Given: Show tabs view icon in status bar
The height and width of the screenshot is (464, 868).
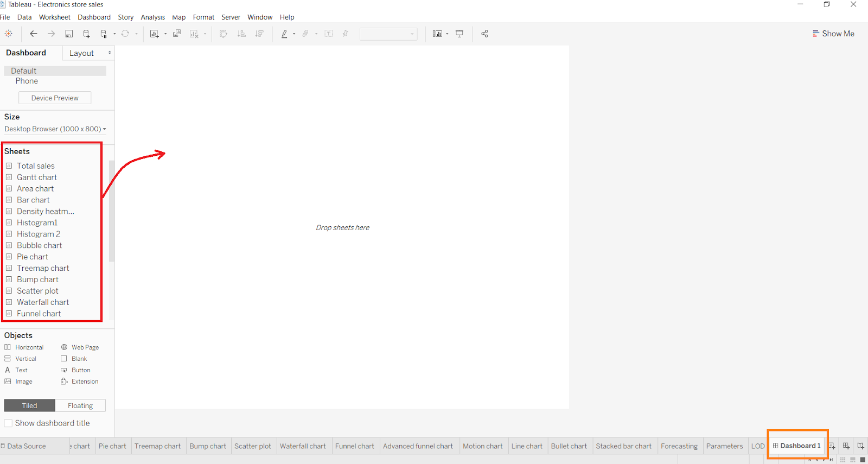Looking at the screenshot, I should (863, 460).
